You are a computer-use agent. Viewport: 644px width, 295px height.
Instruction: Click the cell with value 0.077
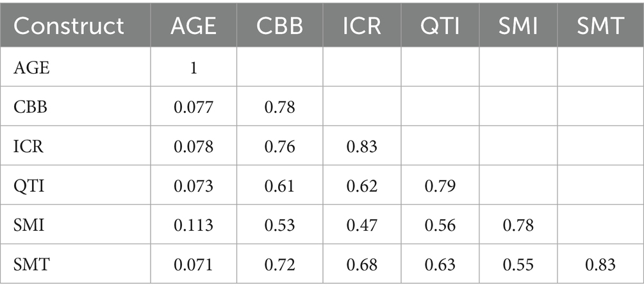tap(194, 107)
